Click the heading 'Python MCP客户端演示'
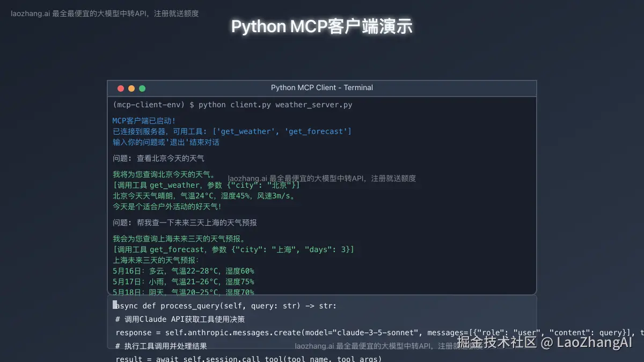The image size is (644, 362). pyautogui.click(x=322, y=26)
